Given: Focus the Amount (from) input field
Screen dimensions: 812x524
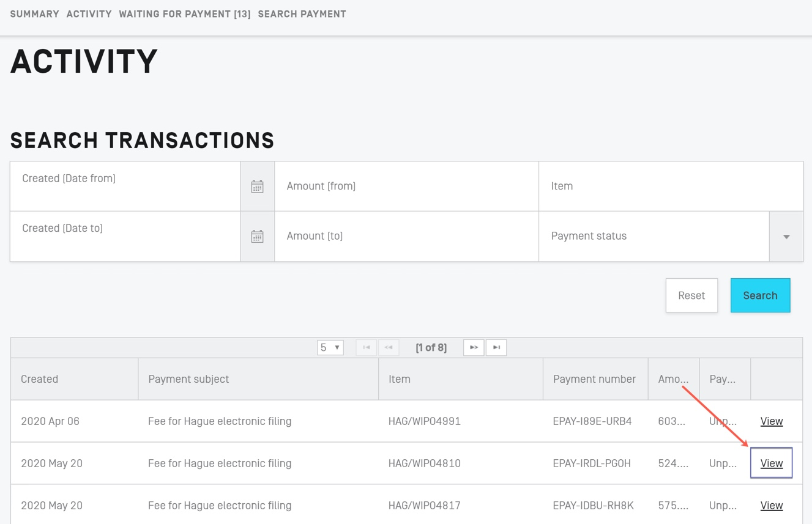Looking at the screenshot, I should [406, 186].
